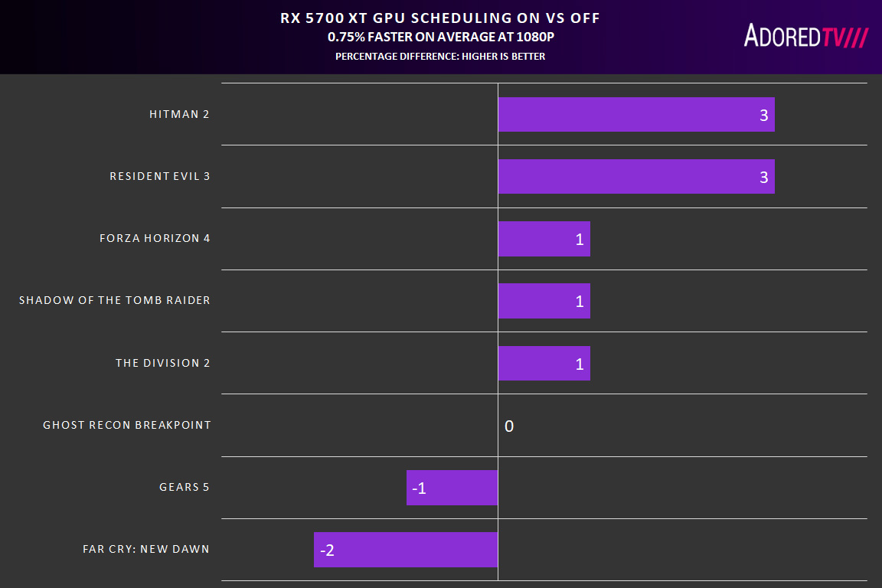Click the RX 5700 XT chart title

[x=440, y=18]
